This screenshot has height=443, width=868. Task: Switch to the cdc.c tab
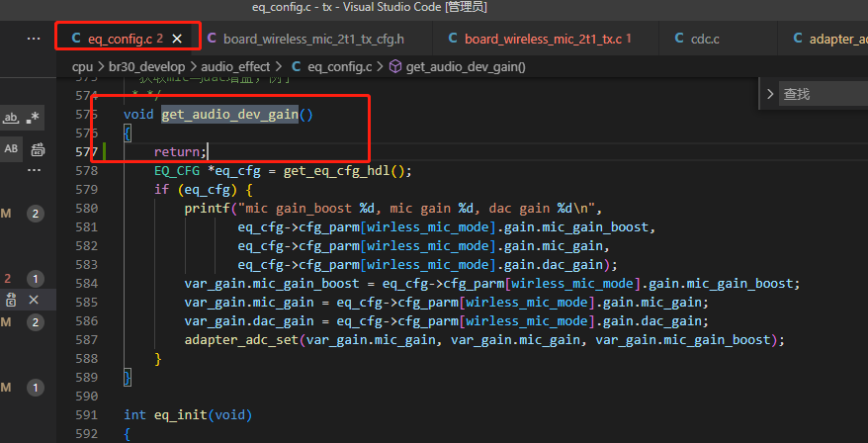pos(705,39)
